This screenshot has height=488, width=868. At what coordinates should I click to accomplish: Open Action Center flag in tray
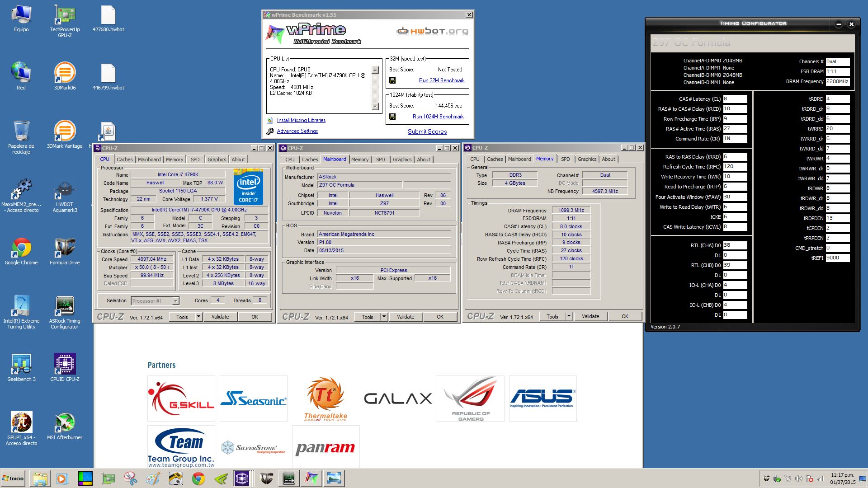[x=810, y=479]
